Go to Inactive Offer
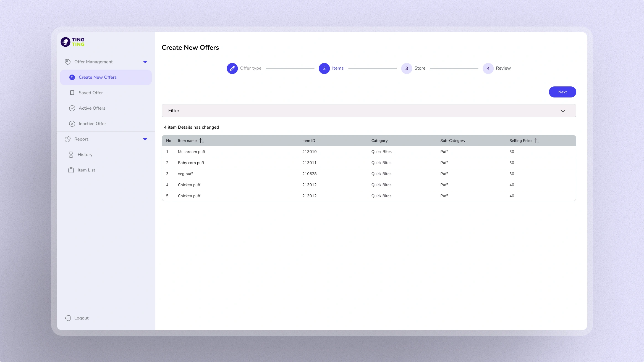The height and width of the screenshot is (362, 644). (106, 124)
